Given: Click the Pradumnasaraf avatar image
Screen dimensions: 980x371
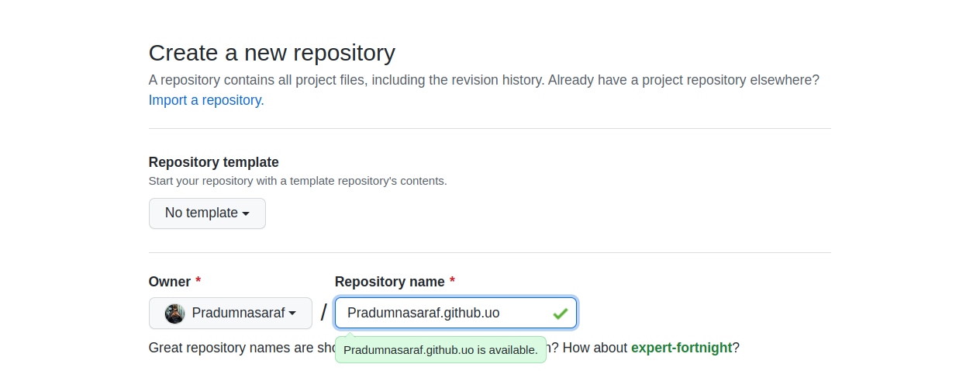Looking at the screenshot, I should (x=175, y=314).
